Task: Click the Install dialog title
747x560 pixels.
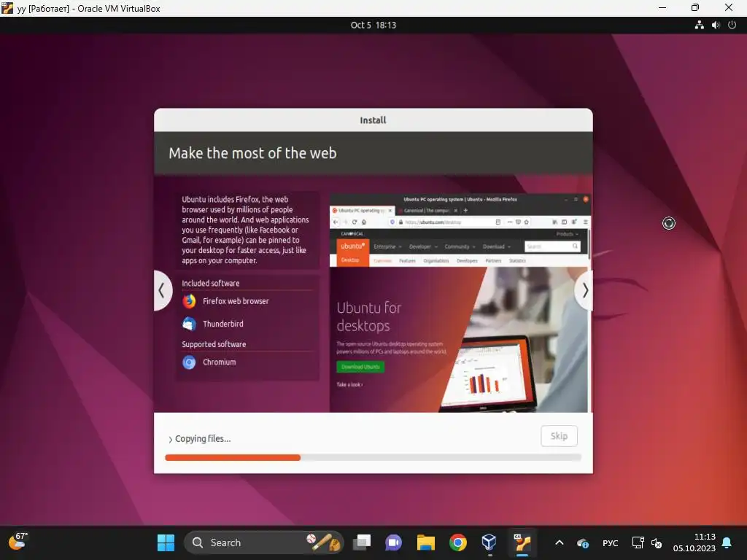Action: 373,120
